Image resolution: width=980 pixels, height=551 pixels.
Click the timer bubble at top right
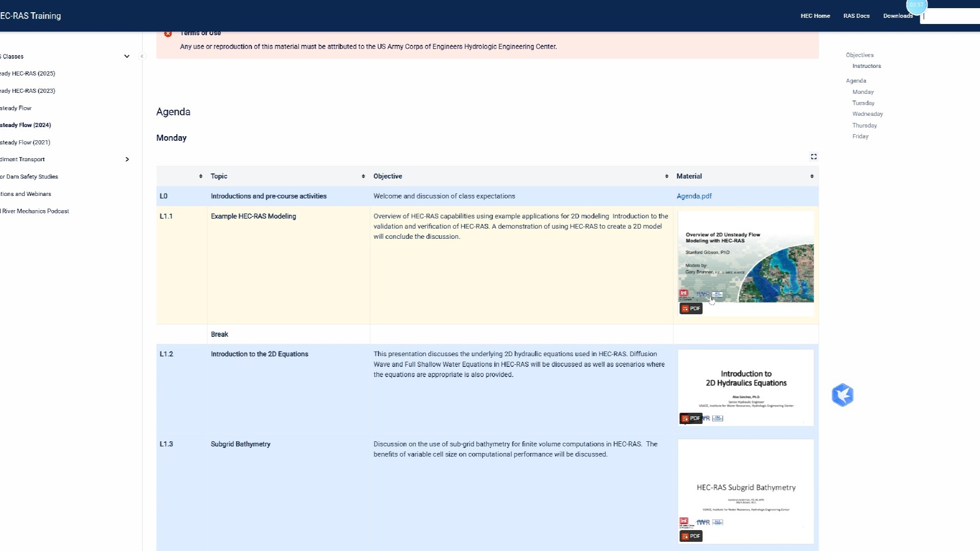916,5
